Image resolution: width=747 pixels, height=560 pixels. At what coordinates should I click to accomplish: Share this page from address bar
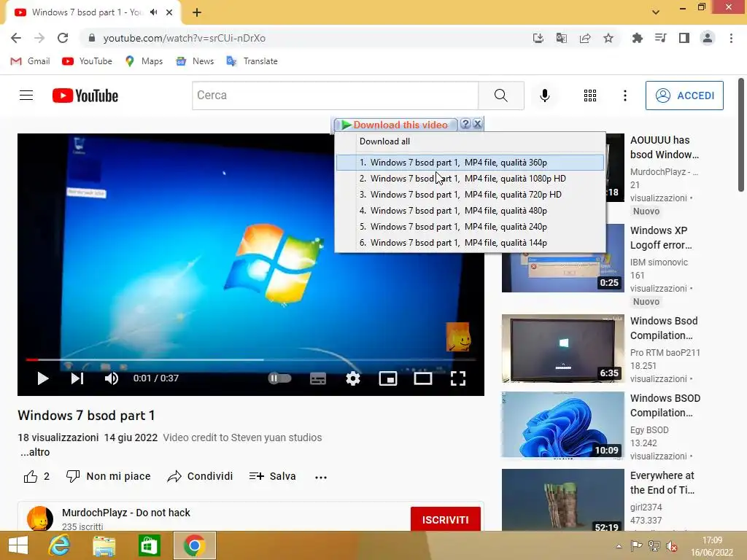click(x=585, y=38)
